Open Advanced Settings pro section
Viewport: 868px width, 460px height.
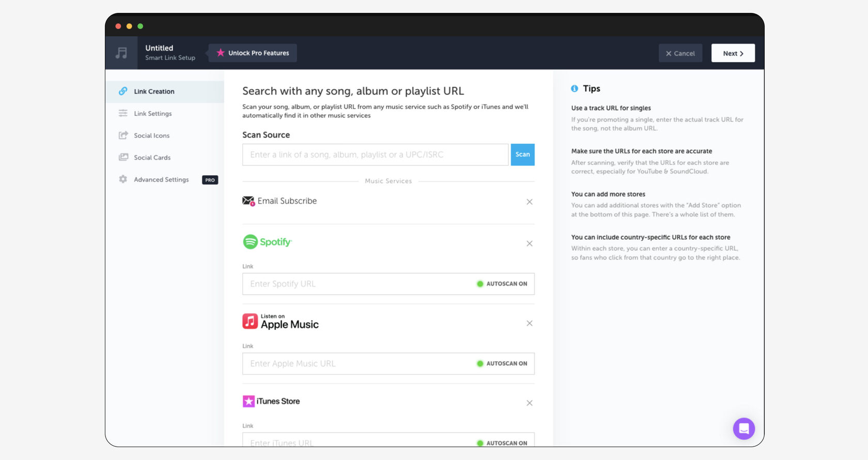[161, 180]
